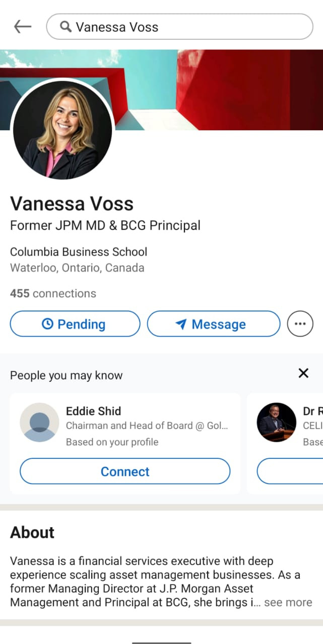Open the Eddie Shid name link
The width and height of the screenshot is (323, 644).
tap(94, 411)
